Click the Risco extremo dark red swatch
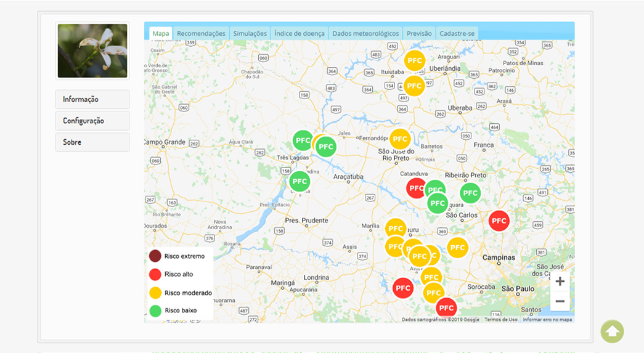Viewport: 644px width, 353px height. click(155, 256)
